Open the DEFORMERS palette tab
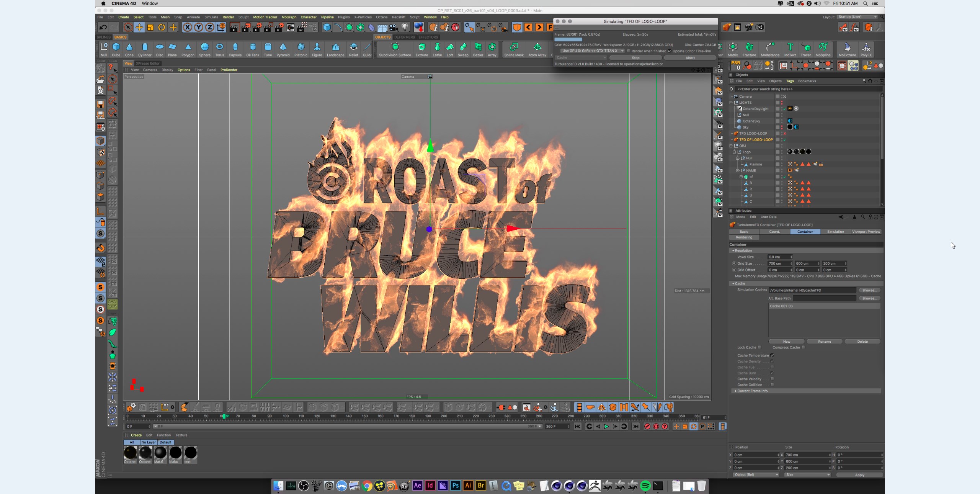The height and width of the screenshot is (494, 980). (404, 37)
